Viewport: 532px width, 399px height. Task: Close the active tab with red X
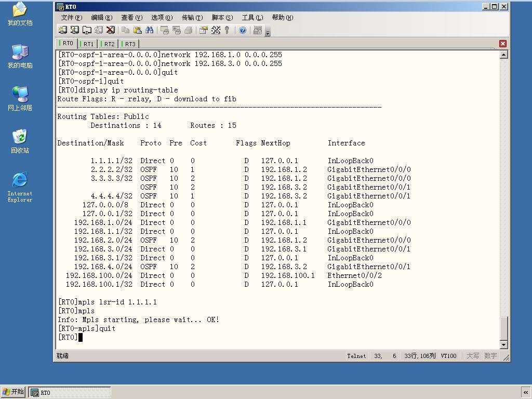tap(503, 44)
